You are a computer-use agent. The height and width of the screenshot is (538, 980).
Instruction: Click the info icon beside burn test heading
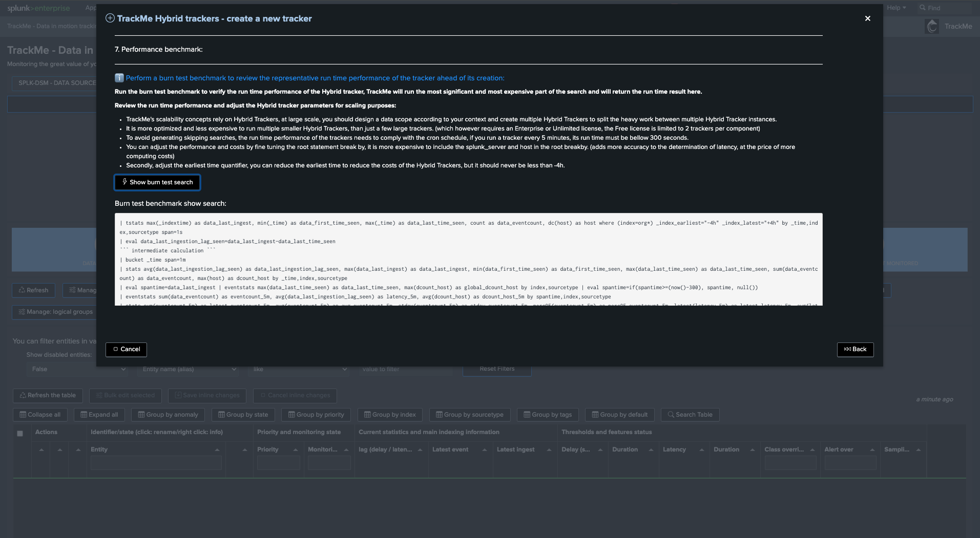click(119, 78)
